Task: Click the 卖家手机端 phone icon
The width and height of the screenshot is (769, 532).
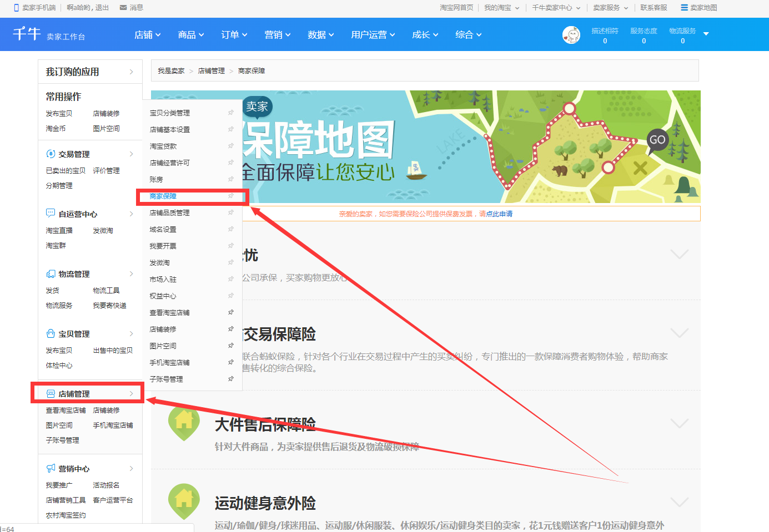Action: [x=17, y=8]
